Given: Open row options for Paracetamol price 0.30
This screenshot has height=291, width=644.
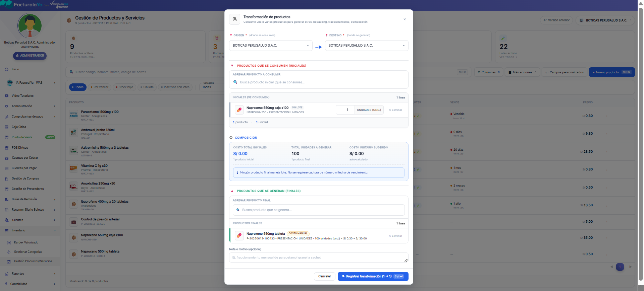Looking at the screenshot, I should tap(607, 116).
